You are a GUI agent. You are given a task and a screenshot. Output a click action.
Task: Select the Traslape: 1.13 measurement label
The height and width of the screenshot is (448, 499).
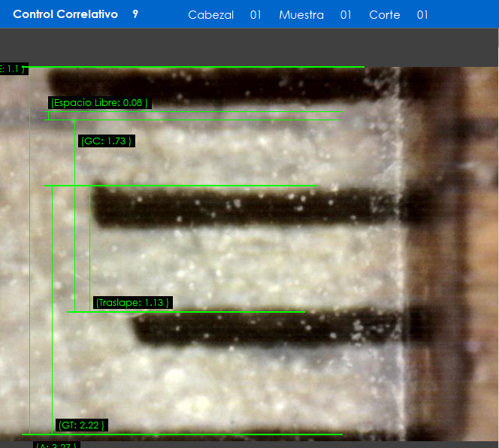132,302
